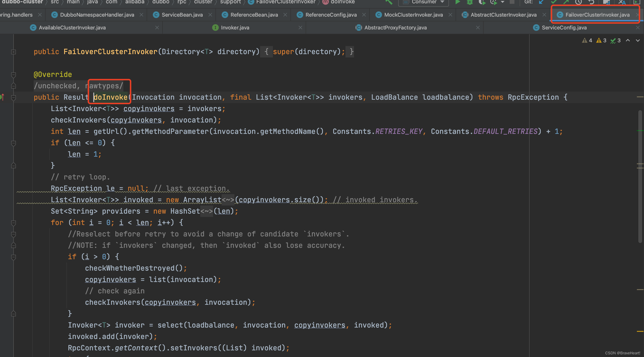
Task: Click the overriding method gutter icon beside doInvoke
Action: click(2, 97)
